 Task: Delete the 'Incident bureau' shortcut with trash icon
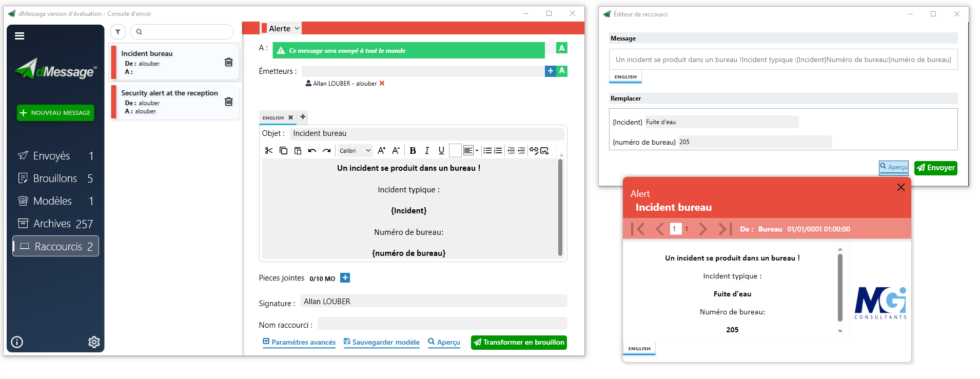228,62
